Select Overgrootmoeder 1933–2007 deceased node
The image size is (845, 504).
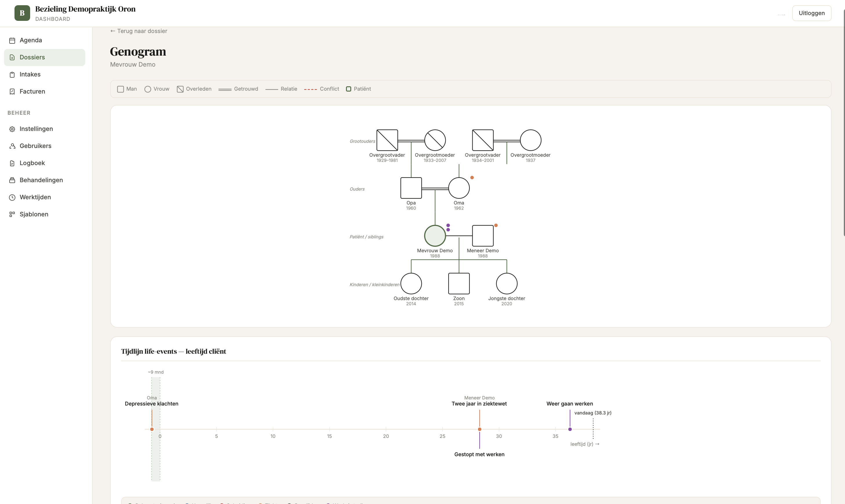[435, 140]
